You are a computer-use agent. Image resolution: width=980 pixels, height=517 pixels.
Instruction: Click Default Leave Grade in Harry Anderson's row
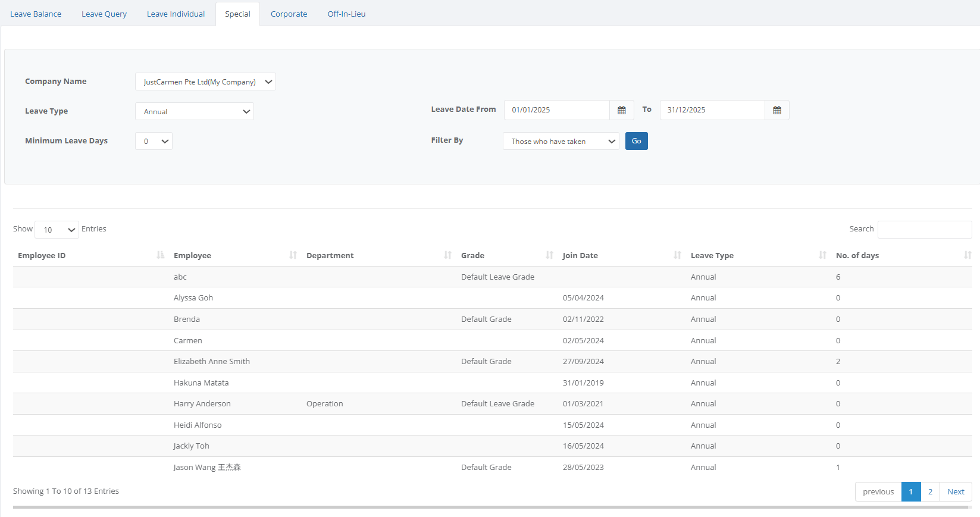[497, 403]
